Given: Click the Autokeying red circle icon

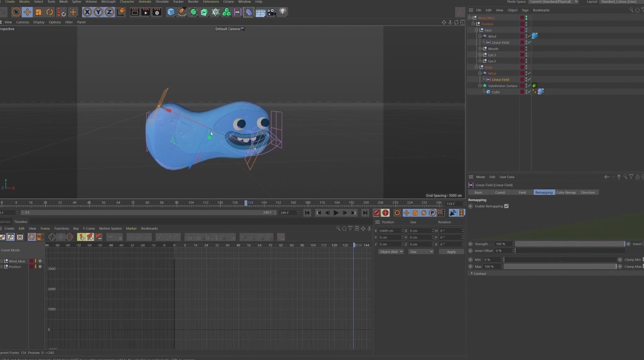Looking at the screenshot, I should [385, 213].
